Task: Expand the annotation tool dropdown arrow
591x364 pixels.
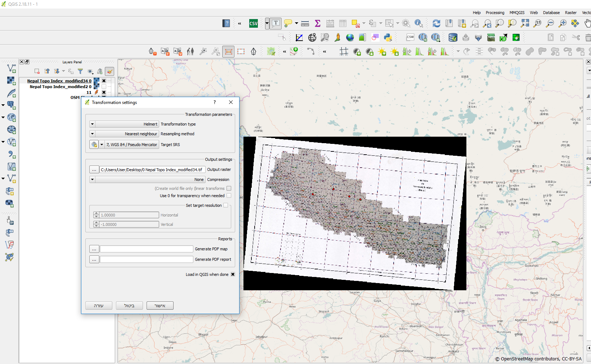Action: tap(267, 23)
